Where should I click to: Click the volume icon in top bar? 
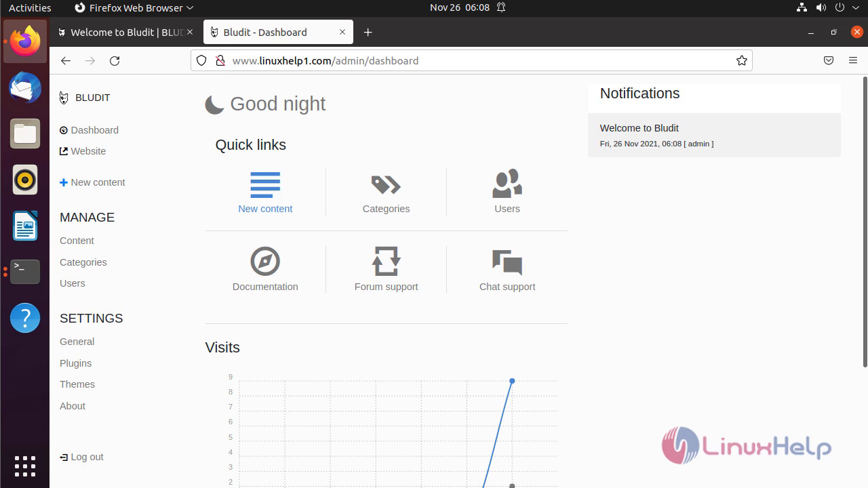coord(821,7)
